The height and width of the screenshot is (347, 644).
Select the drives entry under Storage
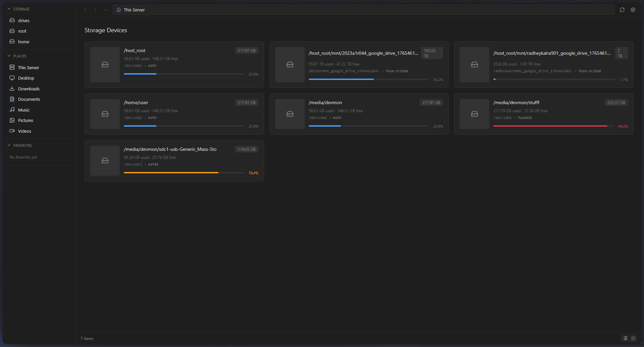23,20
